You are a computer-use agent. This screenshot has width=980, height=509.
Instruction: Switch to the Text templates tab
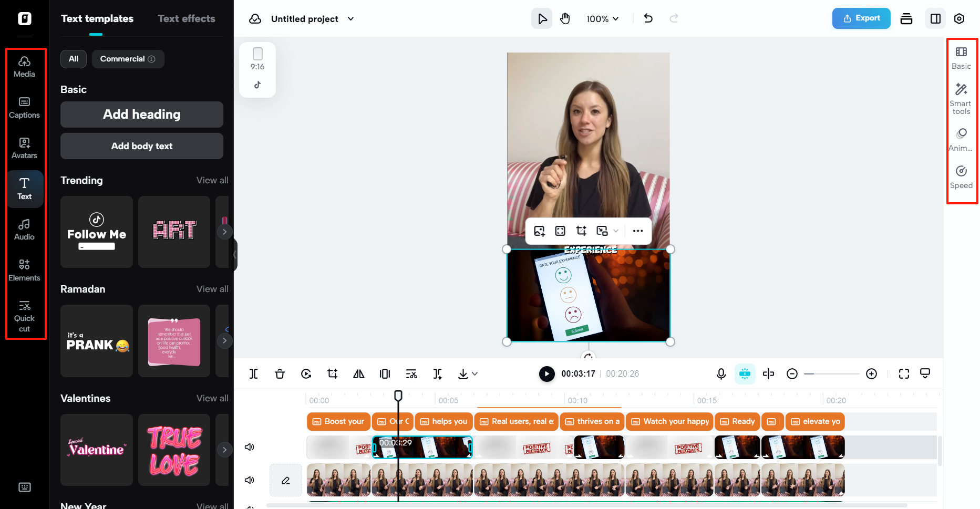97,18
